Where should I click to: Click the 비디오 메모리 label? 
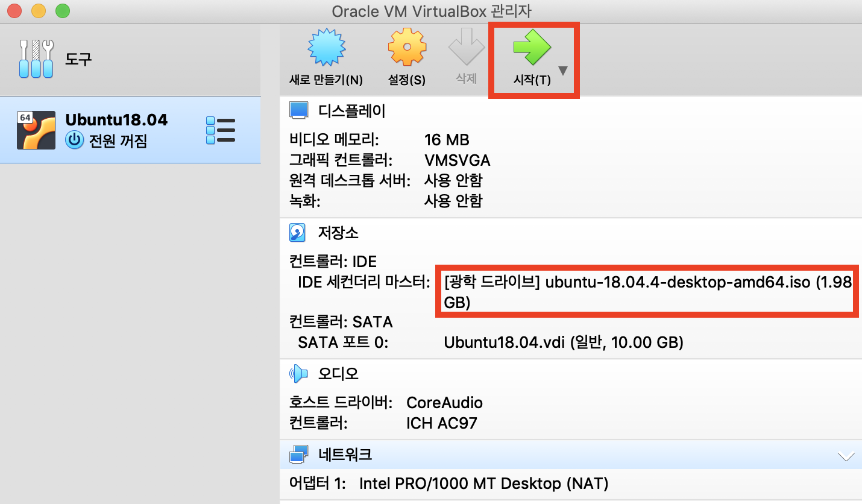pos(335,140)
